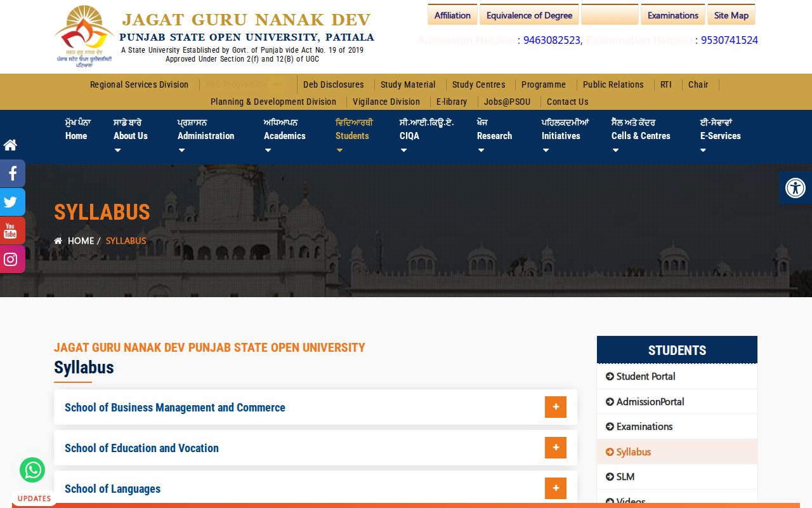Viewport: 812px width, 508px height.
Task: Open Contact Us link
Action: 568,102
